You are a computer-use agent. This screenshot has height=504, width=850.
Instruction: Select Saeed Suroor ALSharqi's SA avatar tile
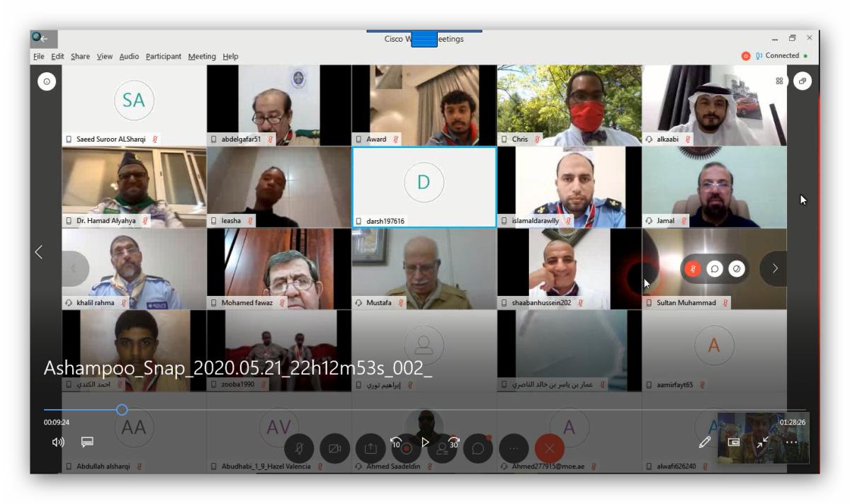point(134,105)
